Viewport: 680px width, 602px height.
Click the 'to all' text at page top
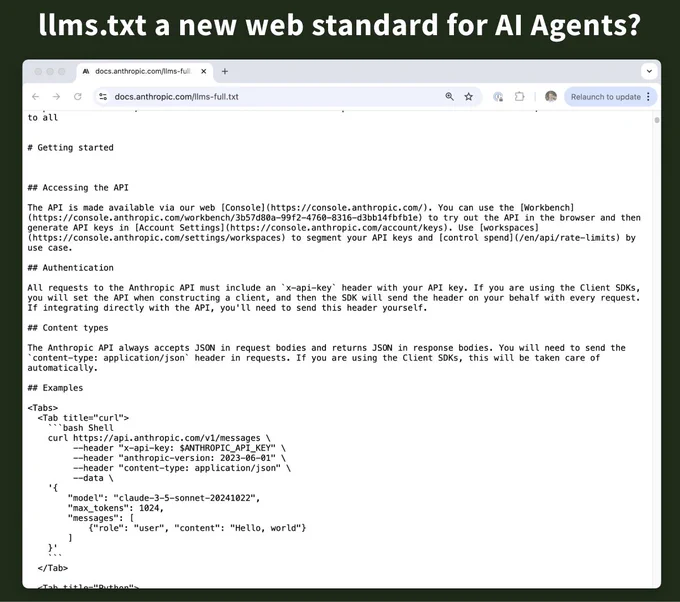42,118
